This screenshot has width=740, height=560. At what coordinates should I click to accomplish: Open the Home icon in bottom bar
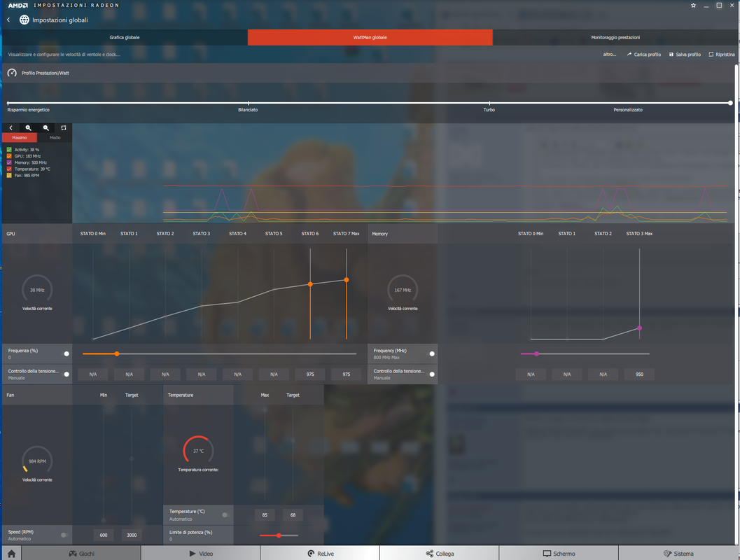tap(11, 554)
